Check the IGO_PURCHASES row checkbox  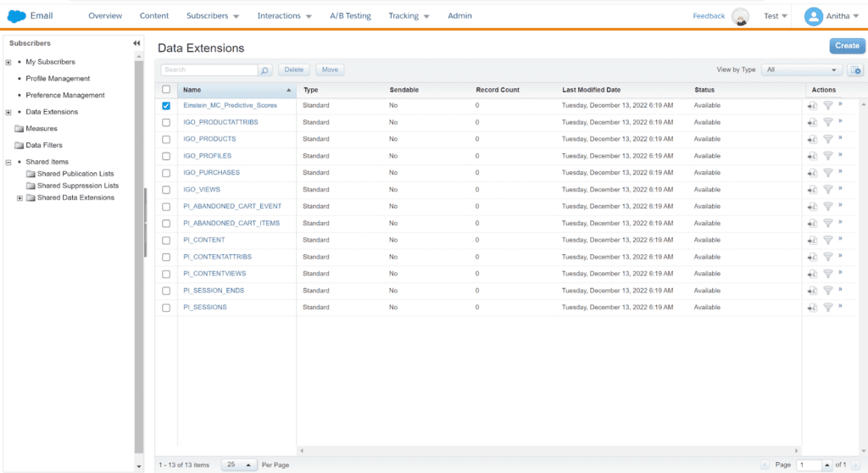pyautogui.click(x=166, y=173)
